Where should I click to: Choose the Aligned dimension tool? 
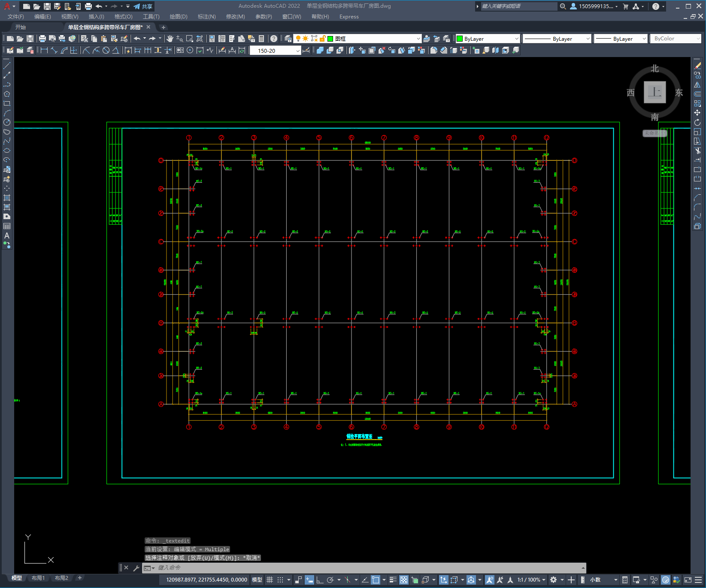pyautogui.click(x=54, y=50)
